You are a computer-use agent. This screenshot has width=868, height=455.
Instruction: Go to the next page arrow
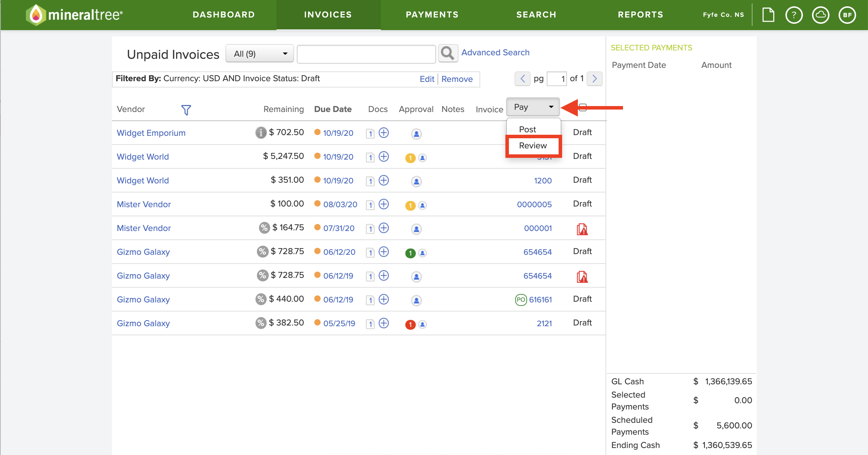tap(594, 79)
